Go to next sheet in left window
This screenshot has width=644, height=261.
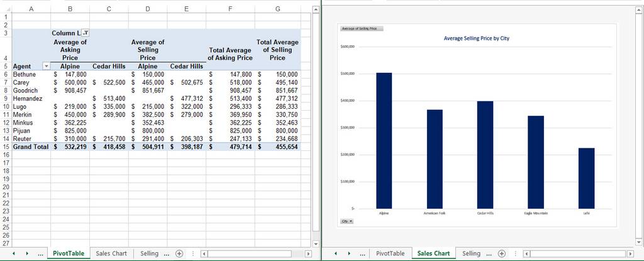click(27, 253)
